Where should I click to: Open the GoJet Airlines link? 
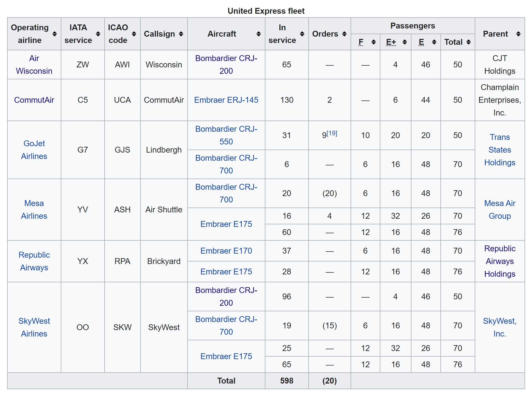coord(34,150)
